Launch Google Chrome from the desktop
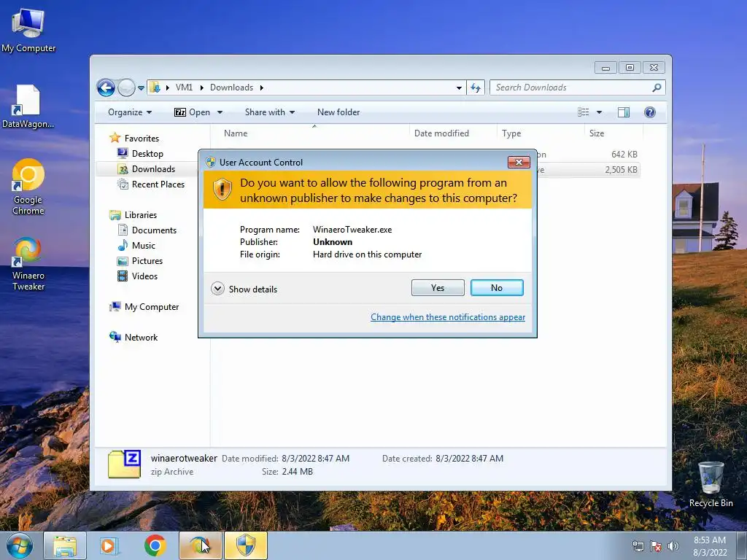Image resolution: width=747 pixels, height=560 pixels. point(28,187)
